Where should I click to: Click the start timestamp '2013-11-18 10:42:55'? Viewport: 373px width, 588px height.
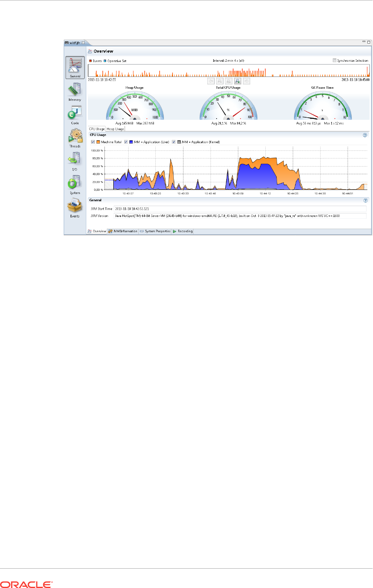(x=102, y=80)
